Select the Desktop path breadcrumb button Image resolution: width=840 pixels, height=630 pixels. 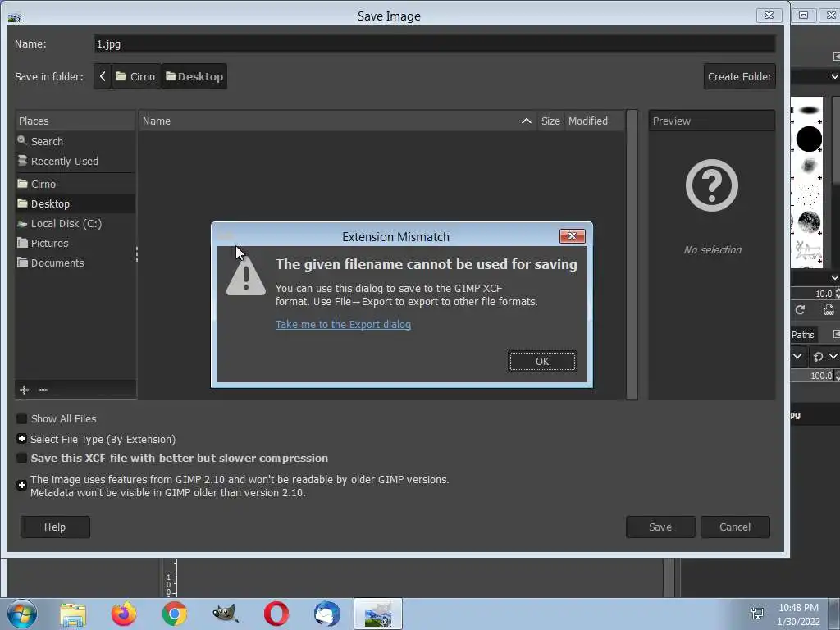tap(194, 76)
